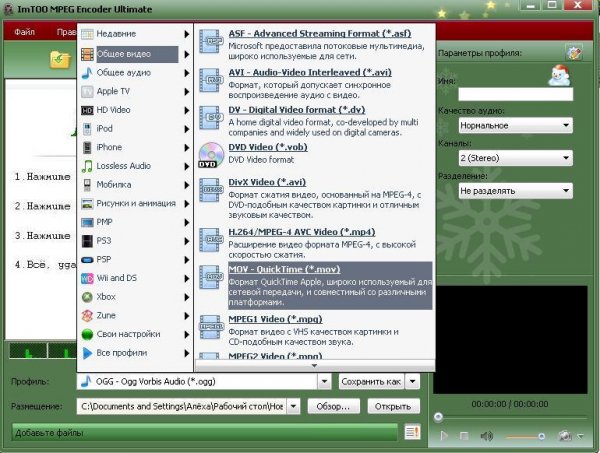Click the picture icon for Рисунки и анимация
The height and width of the screenshot is (453, 600).
tap(87, 204)
